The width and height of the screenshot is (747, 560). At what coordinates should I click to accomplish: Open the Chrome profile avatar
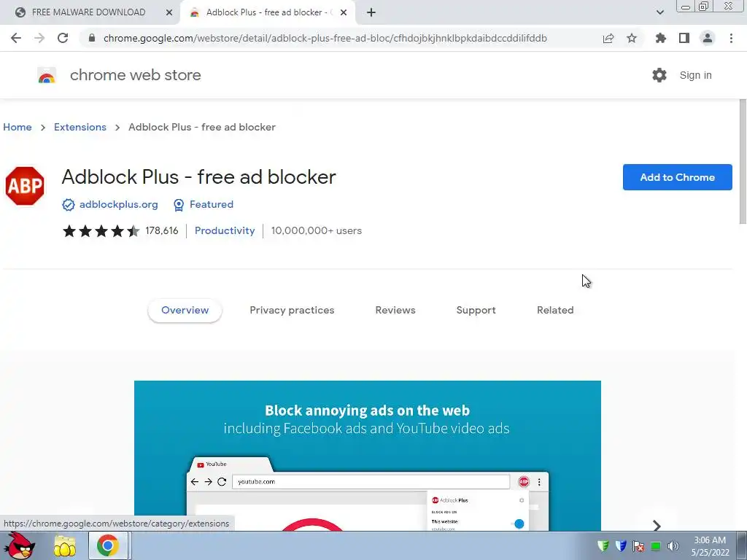(708, 38)
